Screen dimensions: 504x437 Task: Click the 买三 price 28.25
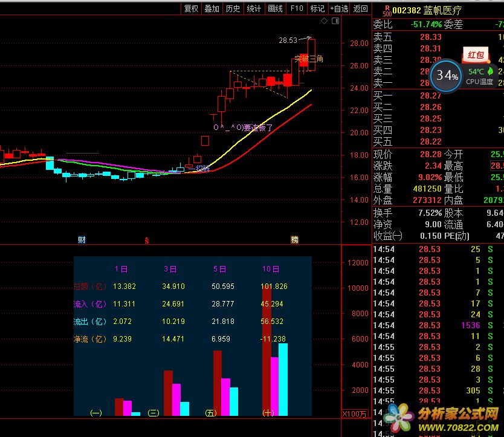431,118
